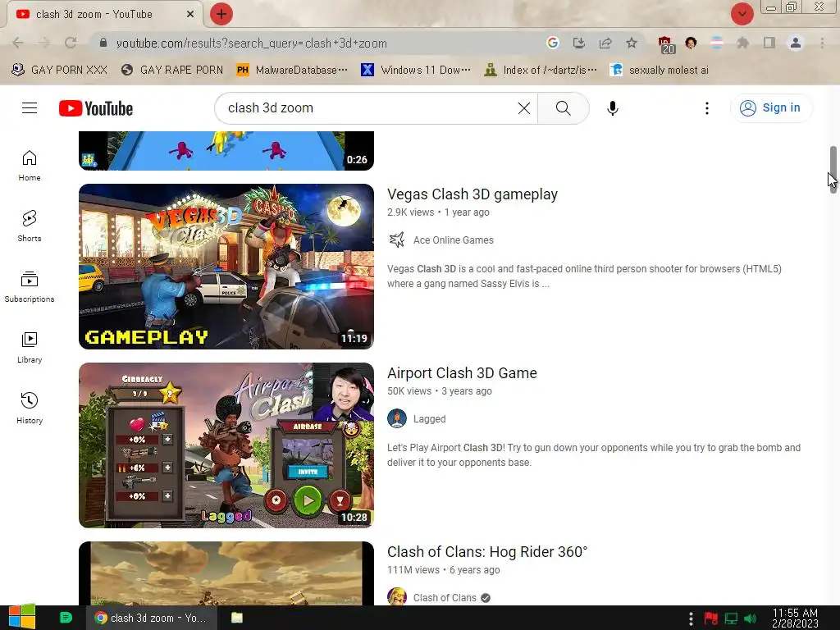Go to Home in YouTube sidebar
The height and width of the screenshot is (630, 840).
click(x=30, y=166)
